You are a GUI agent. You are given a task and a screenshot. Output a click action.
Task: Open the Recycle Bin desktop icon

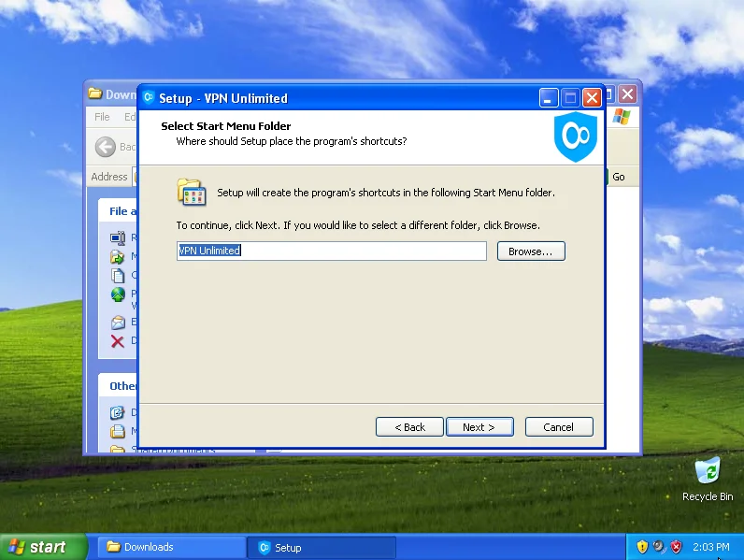click(708, 471)
